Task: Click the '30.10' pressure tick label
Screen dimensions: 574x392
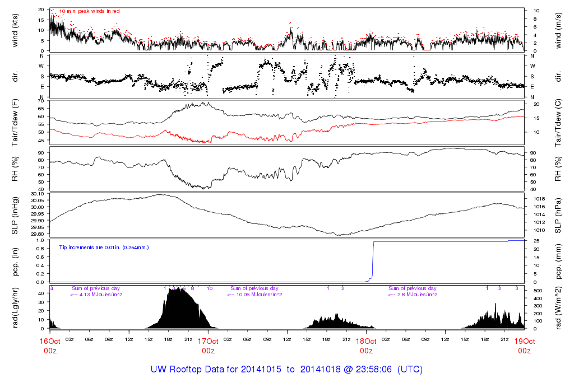Action: 38,194
